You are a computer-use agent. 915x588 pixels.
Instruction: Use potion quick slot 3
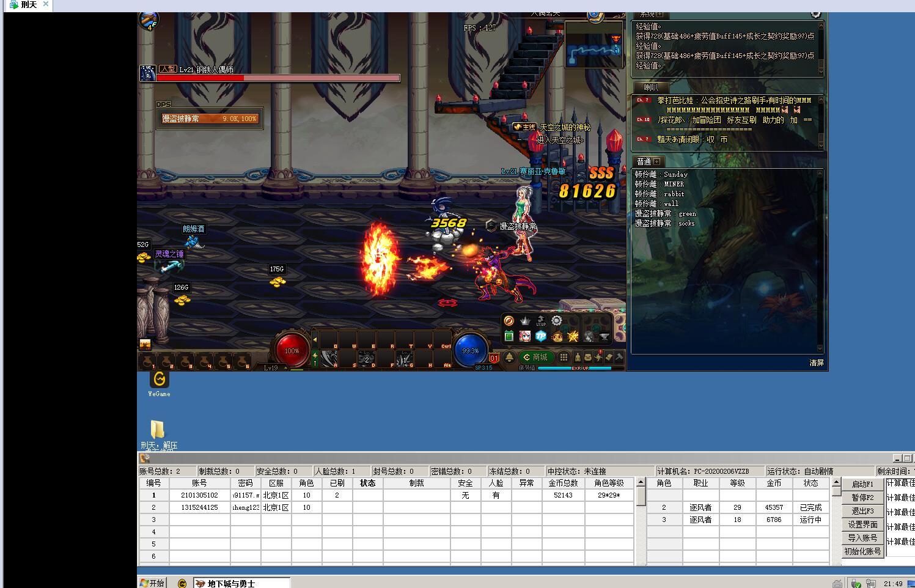click(x=186, y=361)
